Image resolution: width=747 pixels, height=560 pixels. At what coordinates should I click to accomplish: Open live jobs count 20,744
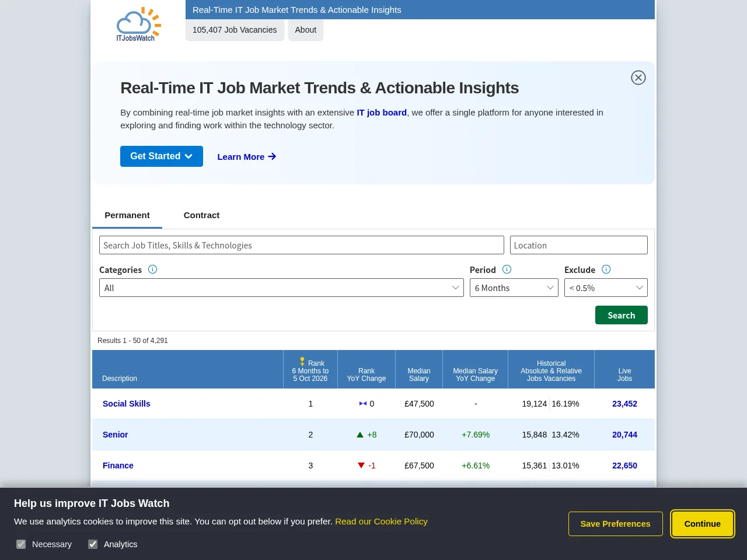coord(624,435)
